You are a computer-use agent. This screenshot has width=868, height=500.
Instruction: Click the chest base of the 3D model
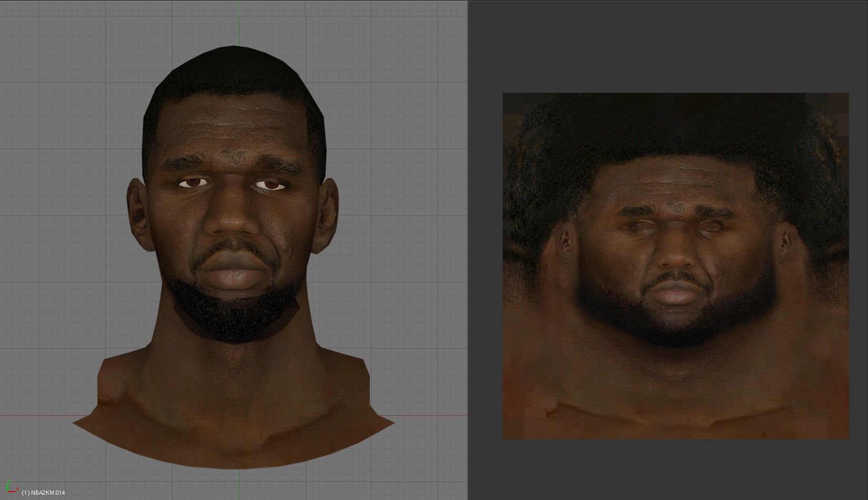(234, 437)
